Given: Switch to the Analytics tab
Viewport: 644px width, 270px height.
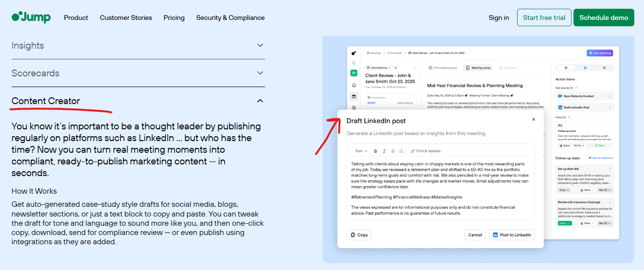Looking at the screenshot, I should point(507,68).
